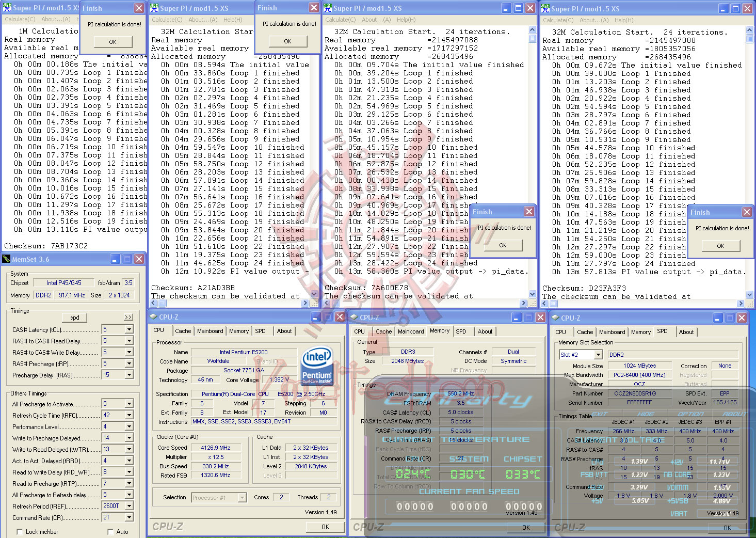Open the All Precharge to Activate dropdown
The image size is (756, 538).
tap(129, 404)
